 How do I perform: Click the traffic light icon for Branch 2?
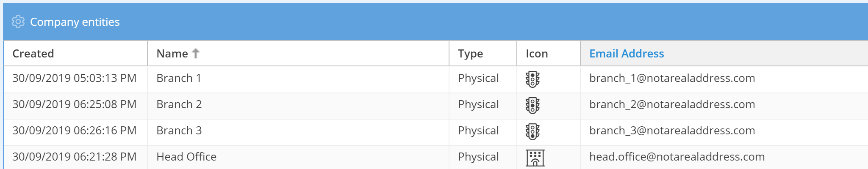coord(532,105)
